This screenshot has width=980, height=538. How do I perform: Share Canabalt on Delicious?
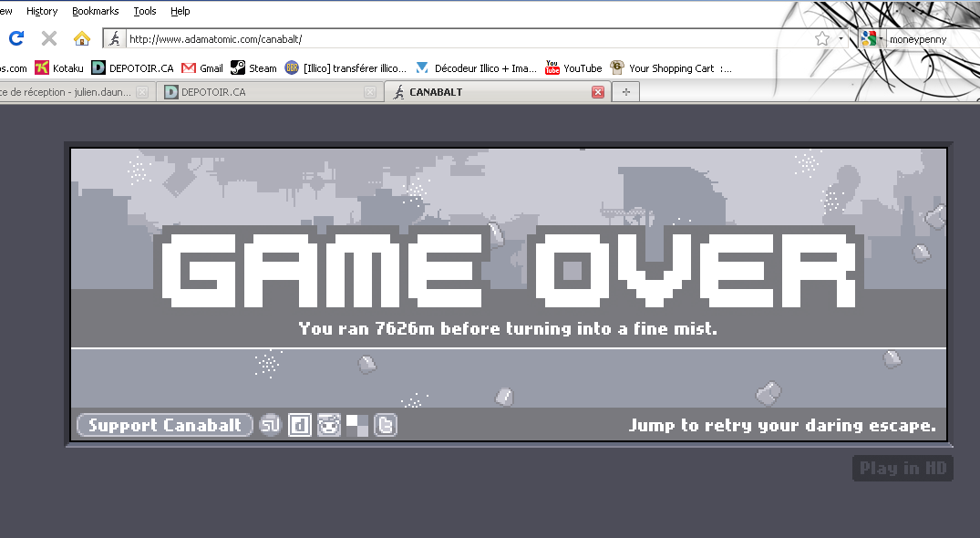click(x=357, y=425)
